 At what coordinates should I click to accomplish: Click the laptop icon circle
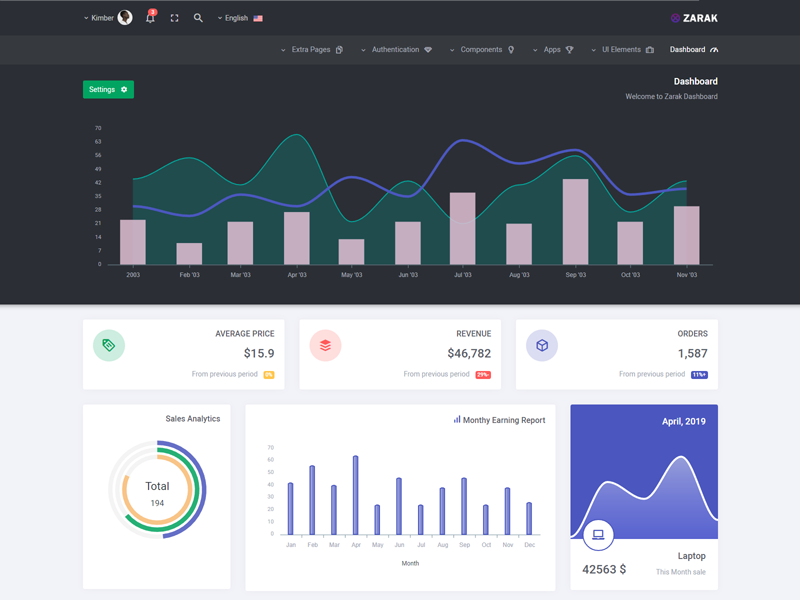pos(598,535)
